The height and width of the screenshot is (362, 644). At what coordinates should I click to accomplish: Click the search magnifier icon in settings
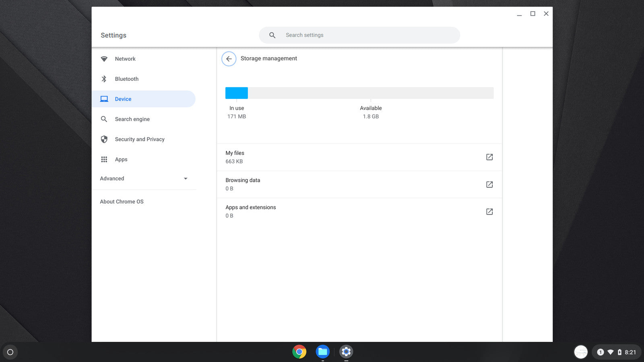[x=272, y=35]
